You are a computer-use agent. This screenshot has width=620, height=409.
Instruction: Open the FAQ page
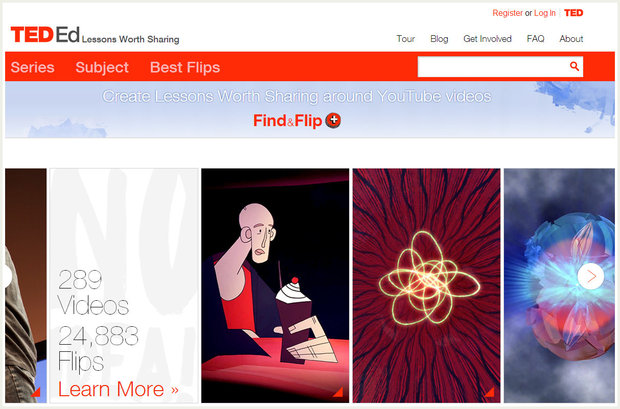(x=535, y=39)
